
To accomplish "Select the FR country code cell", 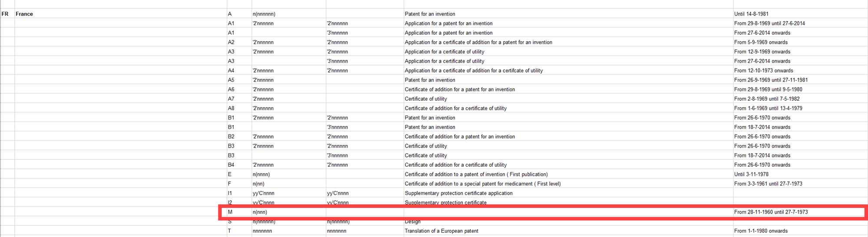I will click(x=5, y=14).
